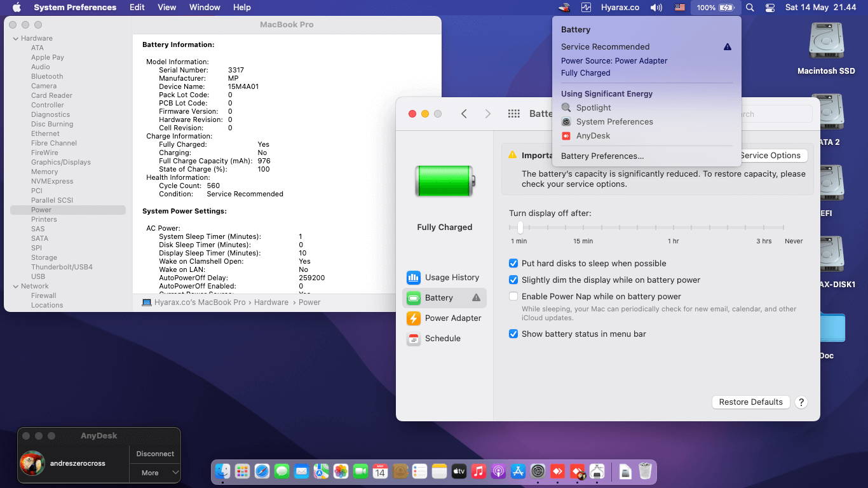Toggle Show battery status in menu bar
868x488 pixels.
coord(513,334)
